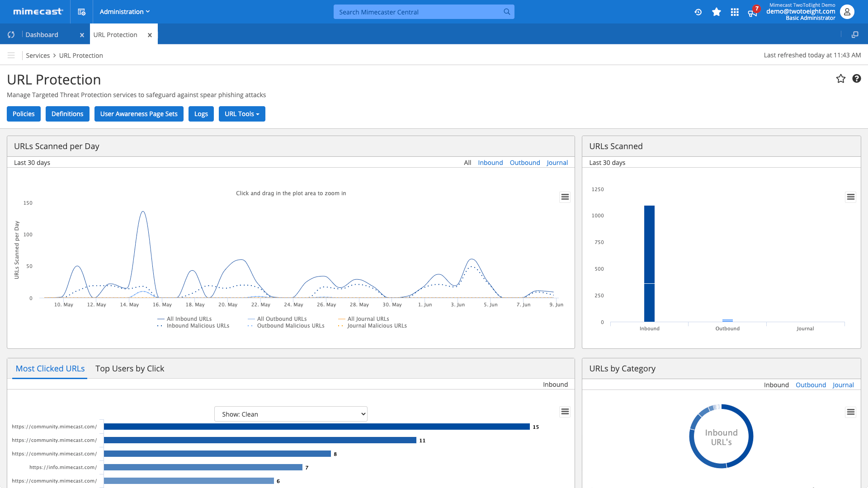
Task: Click the user profile avatar icon
Action: coord(847,12)
